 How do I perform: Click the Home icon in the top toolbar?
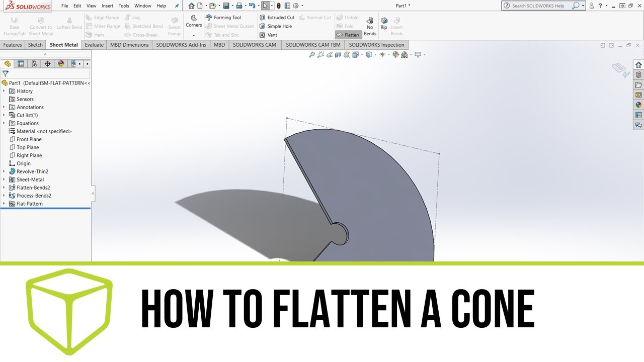[191, 6]
